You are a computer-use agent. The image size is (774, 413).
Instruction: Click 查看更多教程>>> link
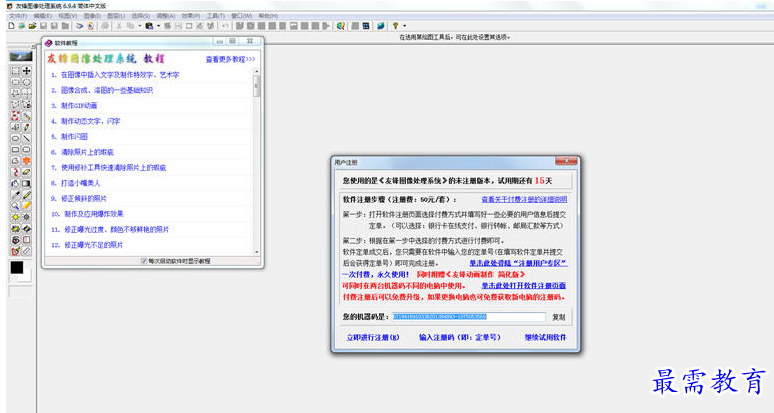(x=231, y=59)
